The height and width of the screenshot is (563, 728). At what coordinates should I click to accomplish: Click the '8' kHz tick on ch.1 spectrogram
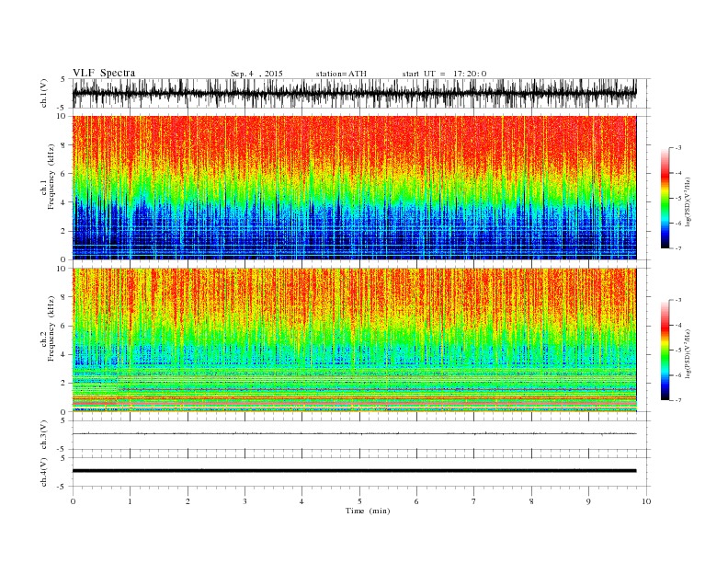[63, 145]
